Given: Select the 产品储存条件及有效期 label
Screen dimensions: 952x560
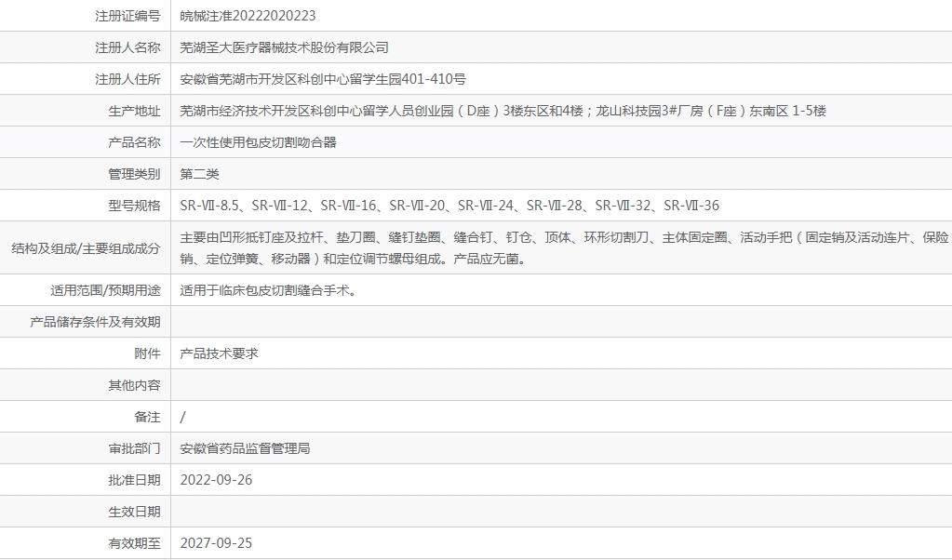Looking at the screenshot, I should [x=95, y=322].
